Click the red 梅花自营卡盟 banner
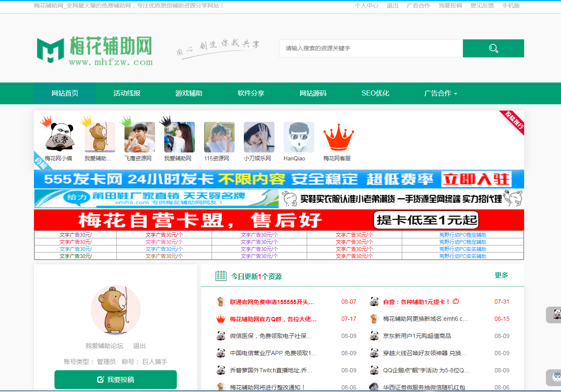Screen dimensions: 561x392 point(279,220)
